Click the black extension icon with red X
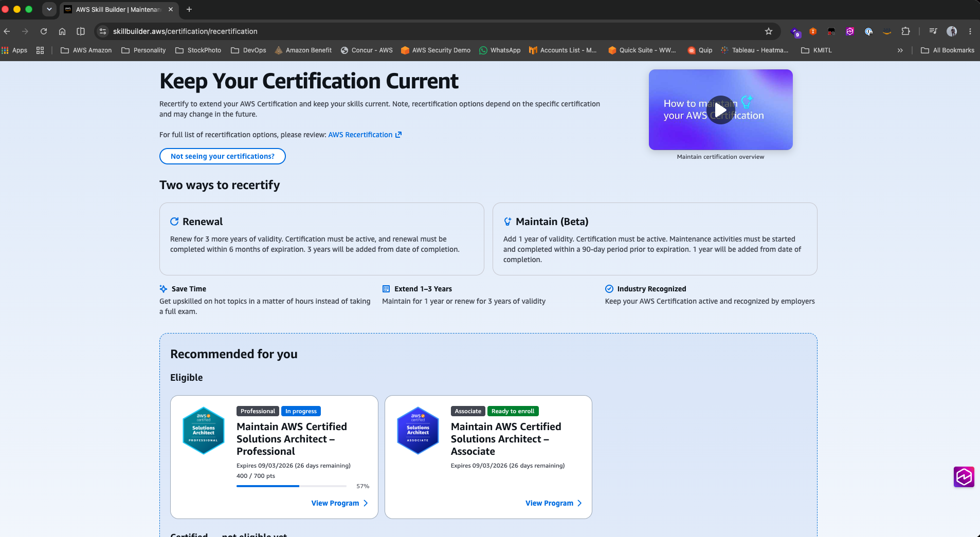Viewport: 980px width, 537px height. click(x=831, y=31)
